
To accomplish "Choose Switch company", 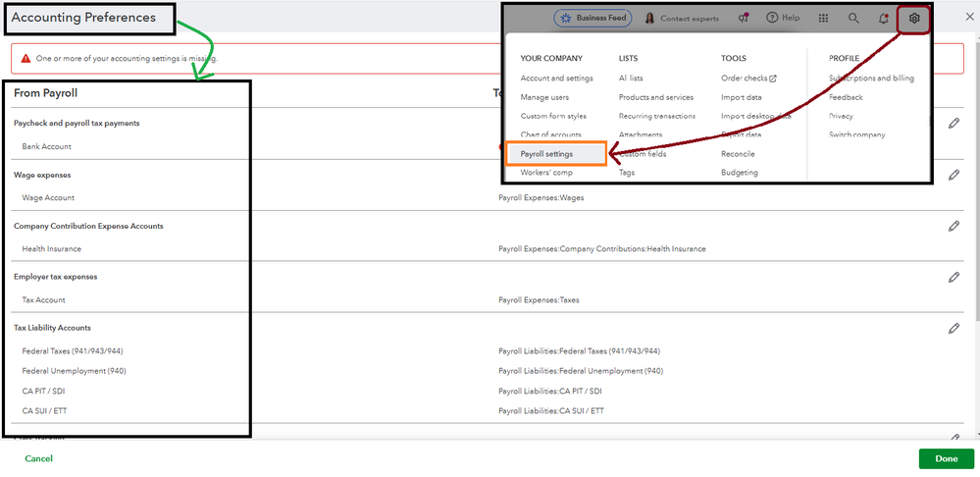I will coord(856,135).
